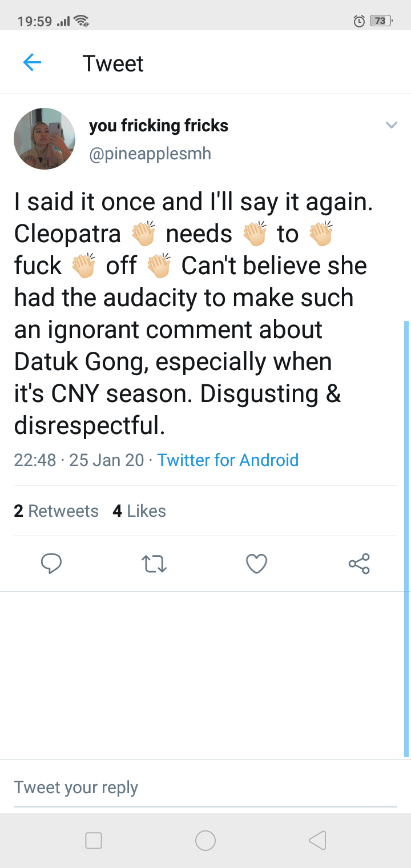The image size is (411, 868).
Task: Tap the tweet timestamp 22:48 · 25 Jan 20
Action: click(79, 460)
